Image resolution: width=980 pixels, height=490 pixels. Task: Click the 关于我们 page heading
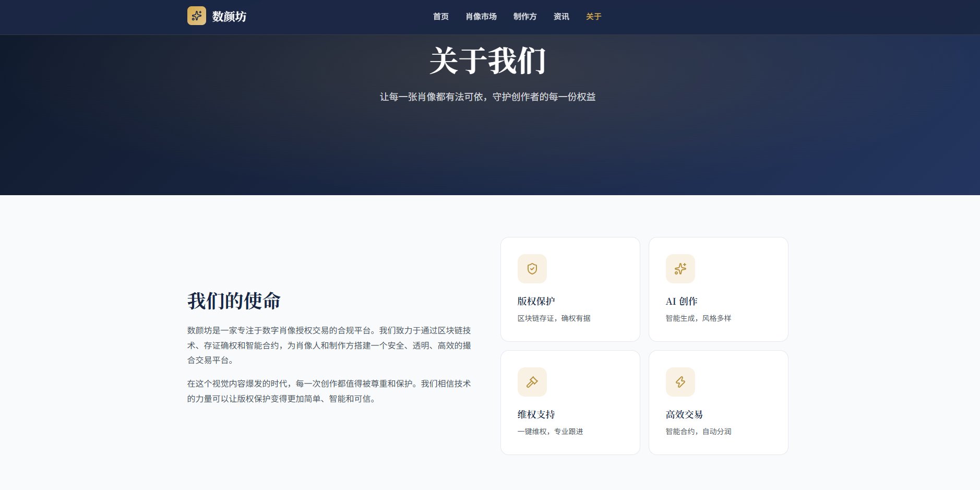click(488, 61)
